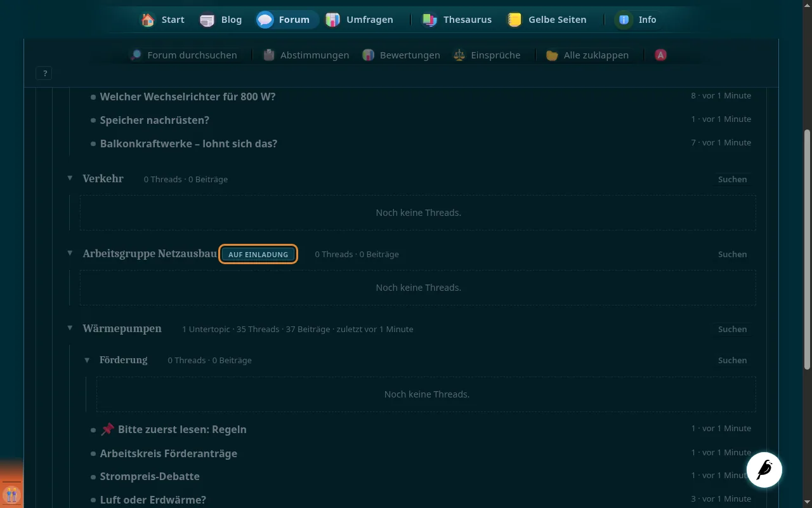Image resolution: width=812 pixels, height=508 pixels.
Task: Click the page's vertical scrollbar thumb
Action: (x=807, y=249)
